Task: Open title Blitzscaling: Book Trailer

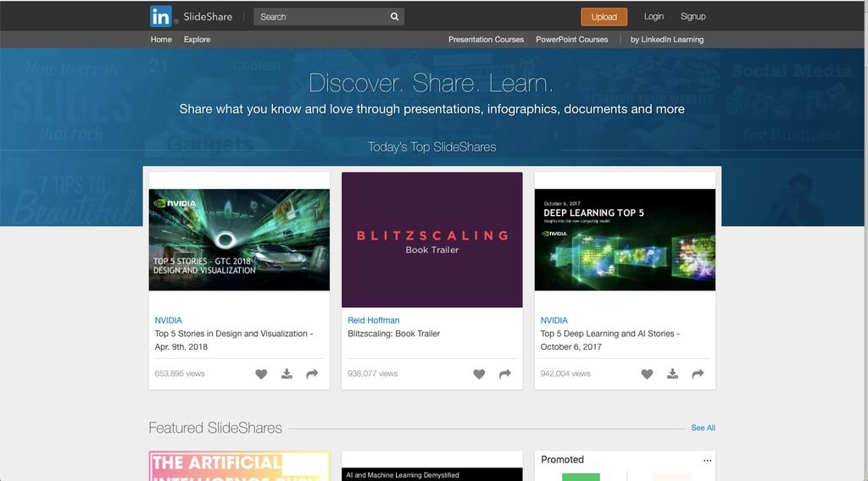Action: tap(393, 334)
